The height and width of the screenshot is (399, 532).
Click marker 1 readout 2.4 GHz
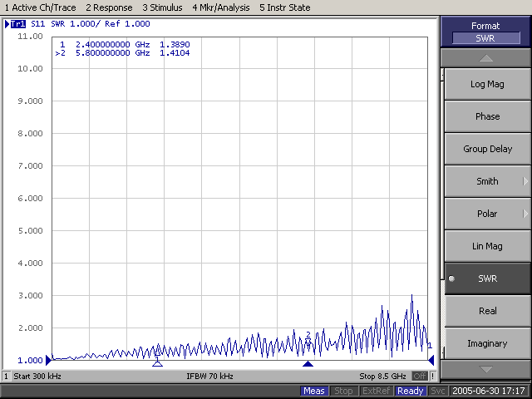[125, 44]
